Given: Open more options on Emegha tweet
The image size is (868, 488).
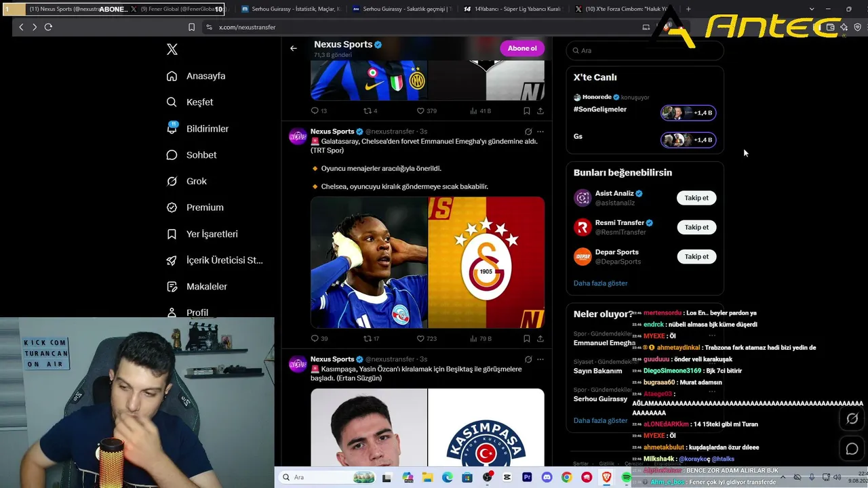Looking at the screenshot, I should [x=540, y=131].
